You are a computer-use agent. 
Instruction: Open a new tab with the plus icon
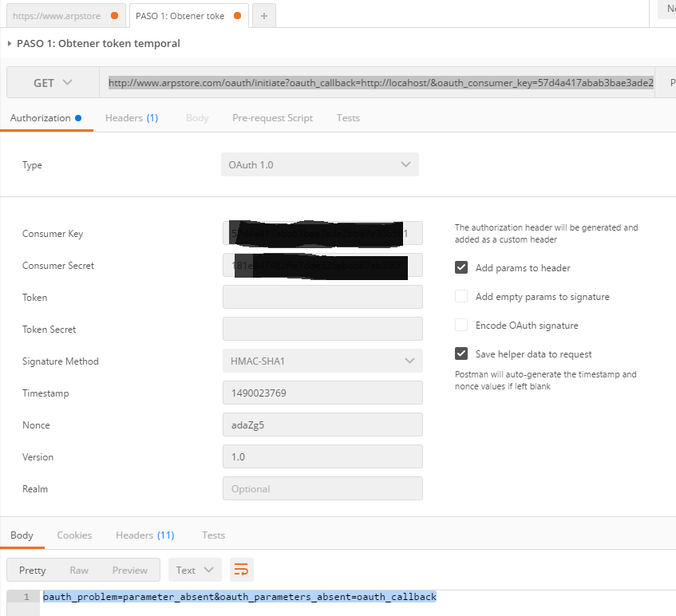coord(264,15)
